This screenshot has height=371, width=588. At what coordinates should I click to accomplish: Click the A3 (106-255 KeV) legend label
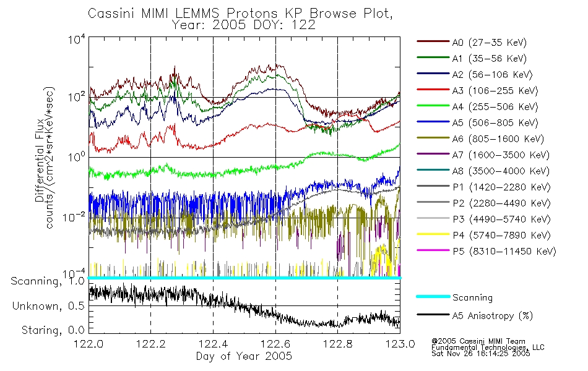(495, 91)
